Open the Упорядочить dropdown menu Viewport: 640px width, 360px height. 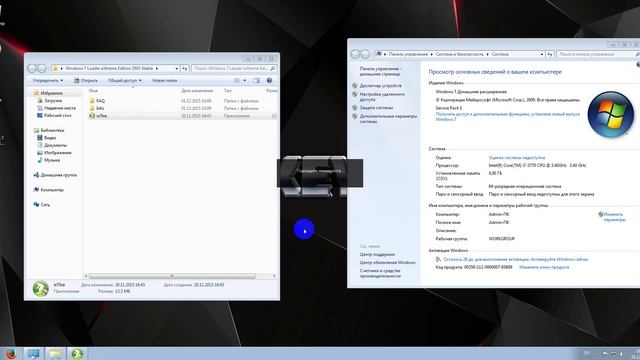click(x=48, y=80)
